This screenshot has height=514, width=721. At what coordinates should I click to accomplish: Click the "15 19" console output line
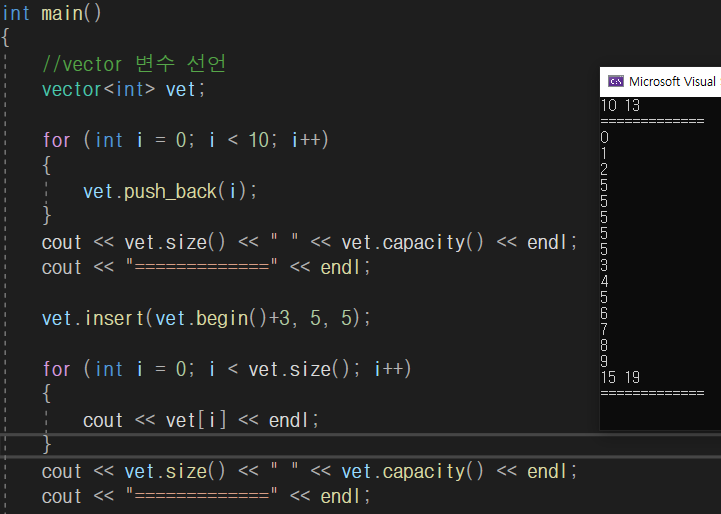(x=620, y=377)
